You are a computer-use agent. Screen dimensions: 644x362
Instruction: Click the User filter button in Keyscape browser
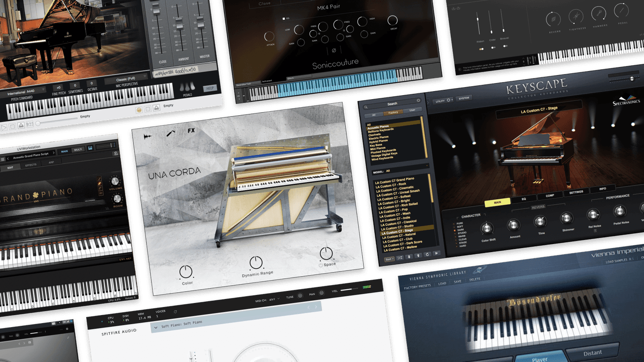click(x=412, y=110)
